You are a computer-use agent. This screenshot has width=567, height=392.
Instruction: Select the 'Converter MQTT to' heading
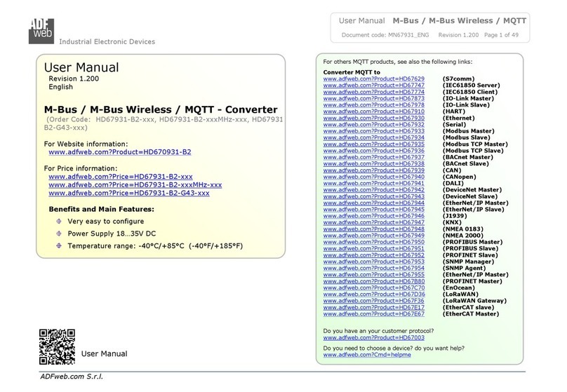(x=352, y=72)
